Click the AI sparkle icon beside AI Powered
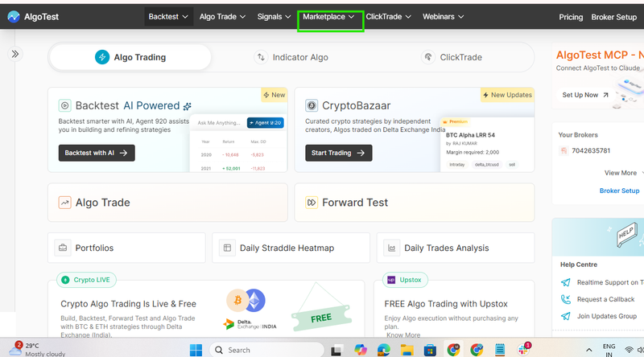 point(188,106)
